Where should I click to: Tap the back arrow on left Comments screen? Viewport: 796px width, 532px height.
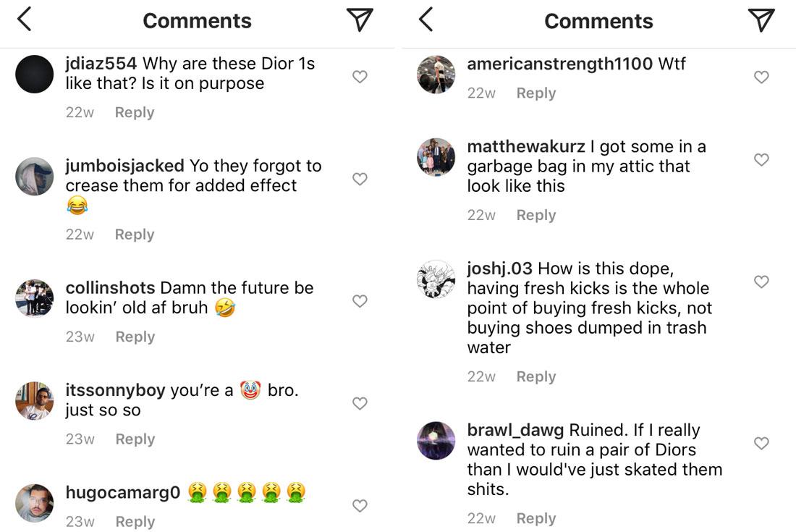[25, 20]
